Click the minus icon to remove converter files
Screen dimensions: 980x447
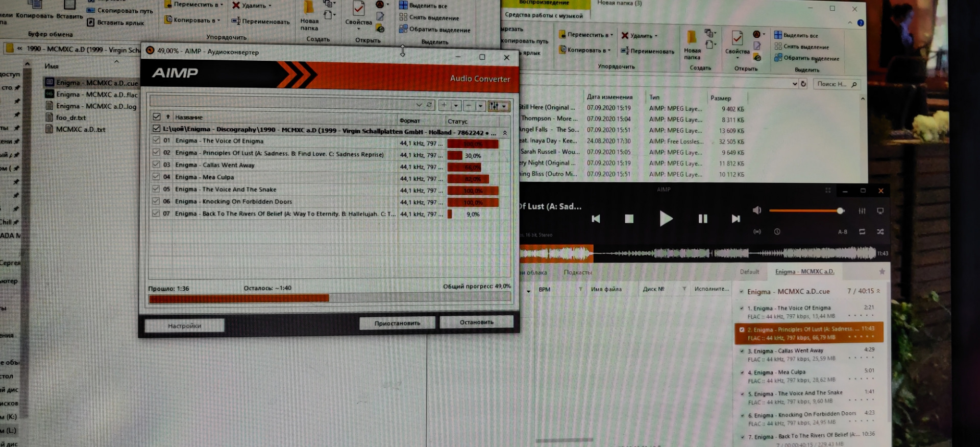[x=469, y=106]
